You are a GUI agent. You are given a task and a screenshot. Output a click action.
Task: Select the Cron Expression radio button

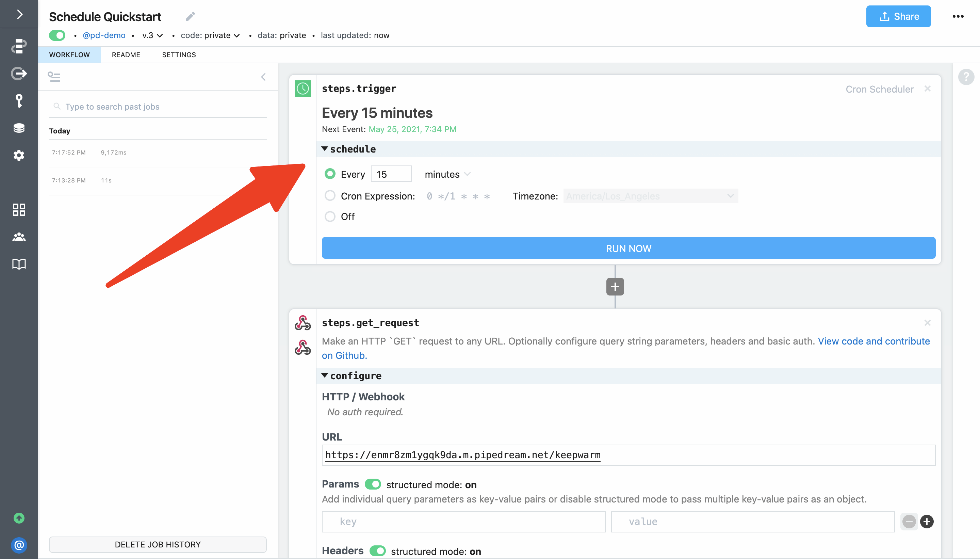click(x=330, y=196)
